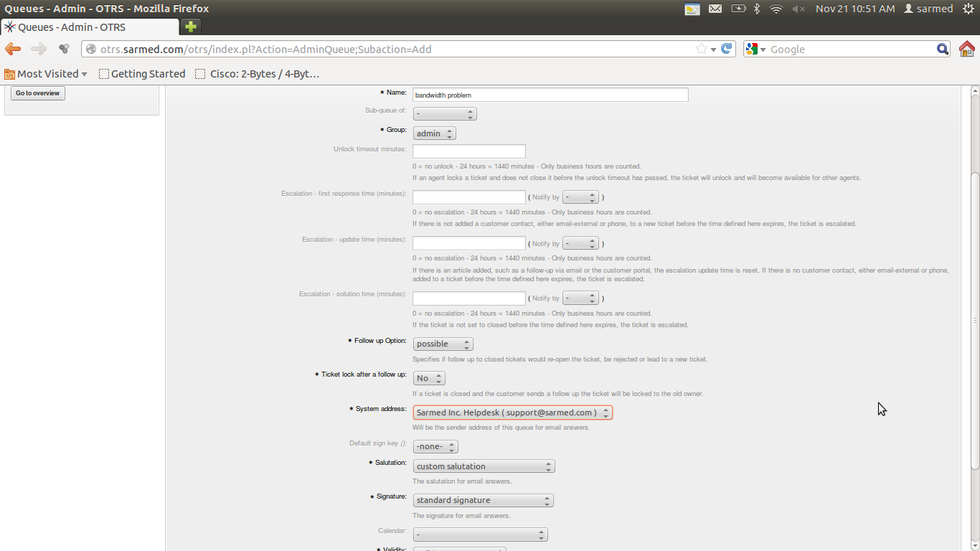The image size is (980, 551).
Task: Click the Google search magnifier icon
Action: (943, 49)
